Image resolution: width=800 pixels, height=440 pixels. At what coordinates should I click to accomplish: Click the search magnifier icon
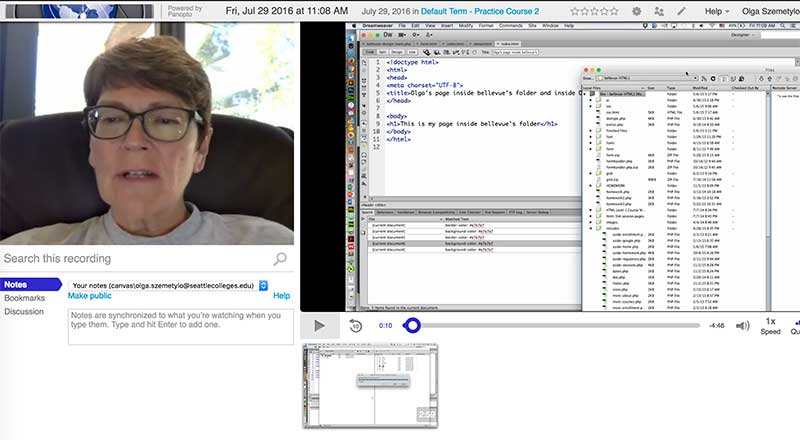pyautogui.click(x=280, y=259)
